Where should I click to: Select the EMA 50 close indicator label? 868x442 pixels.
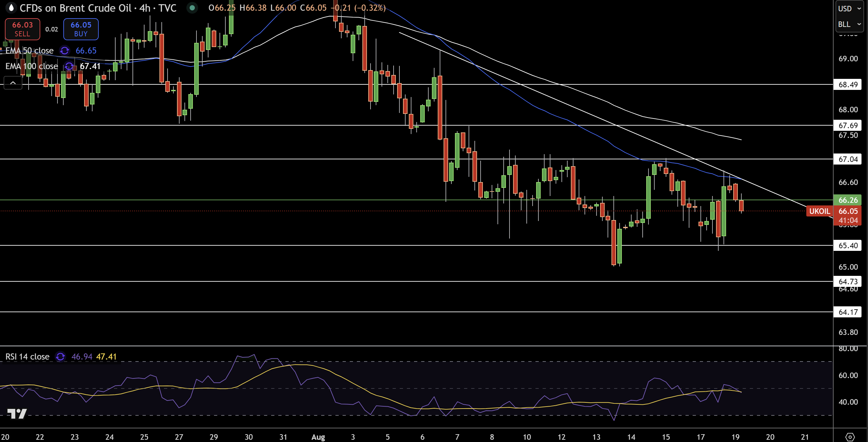click(29, 51)
